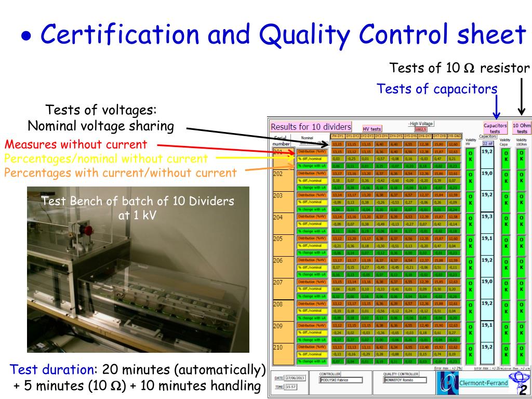532x399 pixels.
Task: Click the yellow 'Percentages/nominal without current' caption
Action: (x=106, y=158)
